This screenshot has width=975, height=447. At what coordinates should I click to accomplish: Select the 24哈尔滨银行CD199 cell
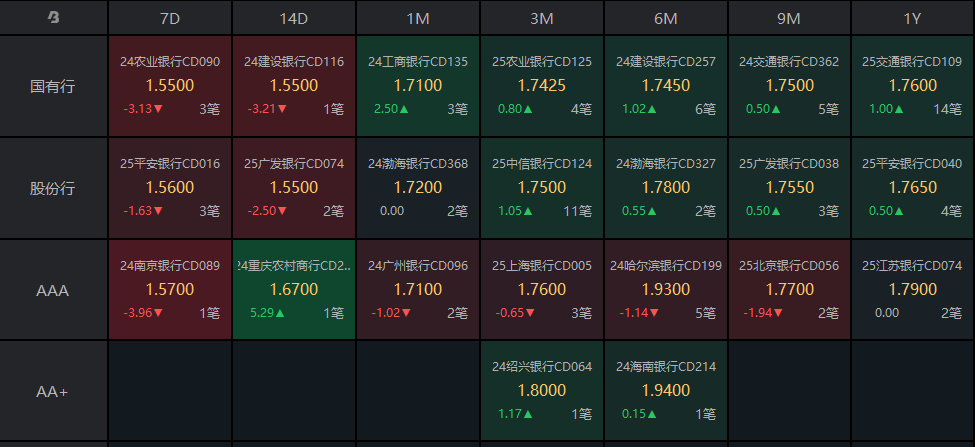click(x=666, y=290)
